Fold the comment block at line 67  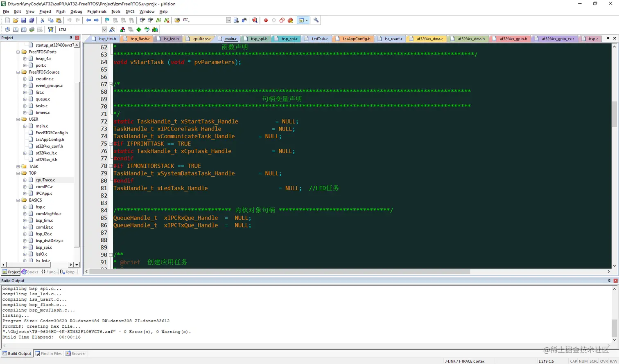[111, 84]
